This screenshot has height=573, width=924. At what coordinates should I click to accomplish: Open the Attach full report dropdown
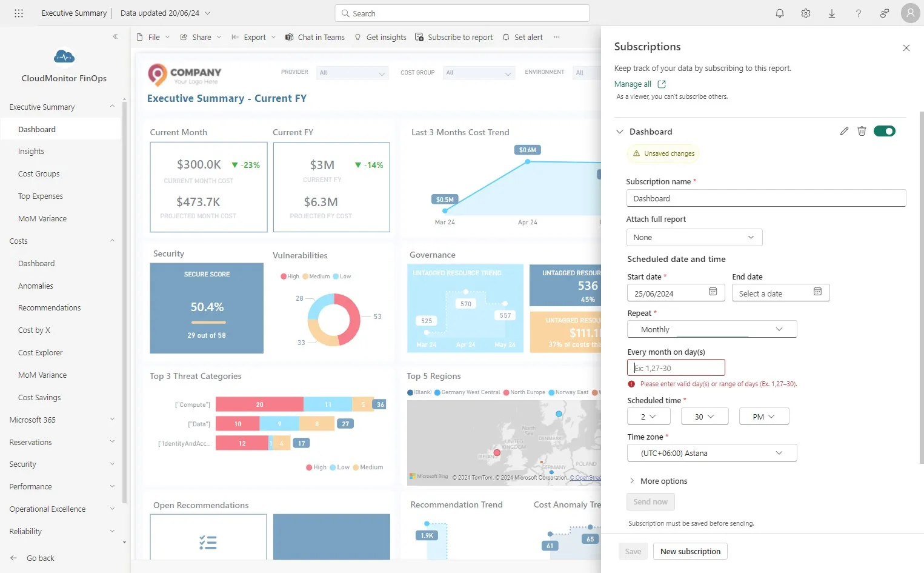click(694, 237)
